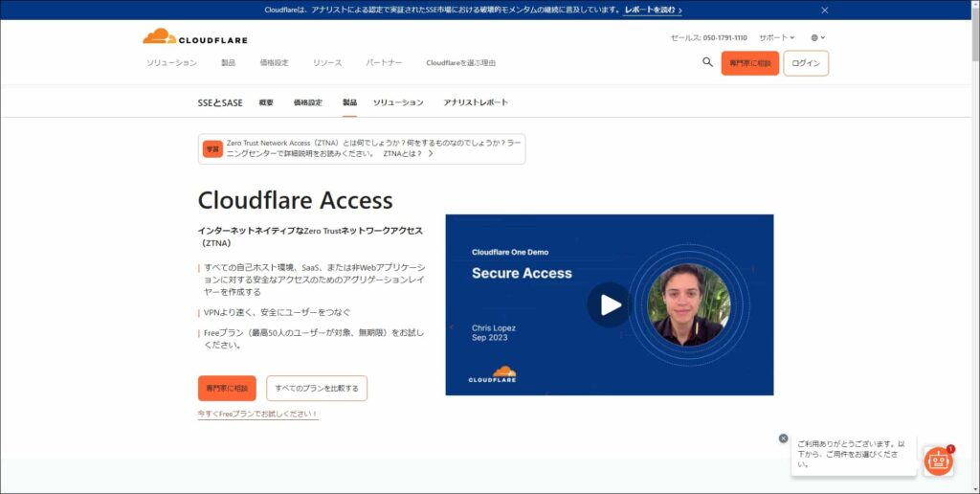The image size is (980, 494).
Task: Open the 価格設定 main menu
Action: pyautogui.click(x=275, y=63)
